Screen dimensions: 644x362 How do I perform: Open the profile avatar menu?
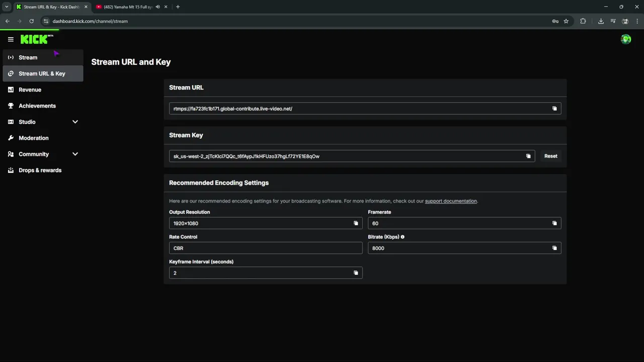[x=626, y=39]
